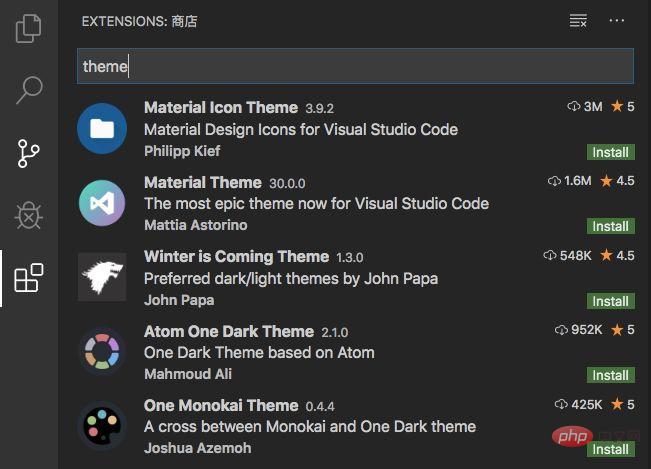
Task: Open the Search view icon
Action: tap(28, 90)
